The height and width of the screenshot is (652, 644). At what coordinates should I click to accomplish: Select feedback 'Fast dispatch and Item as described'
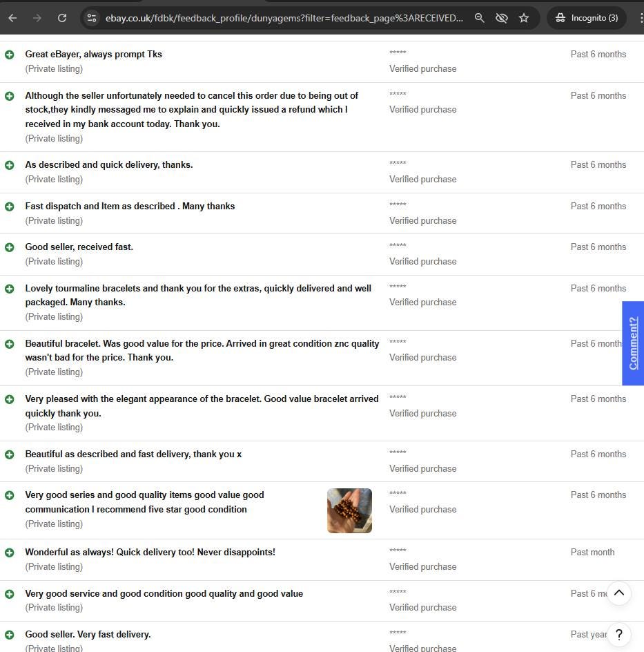130,207
